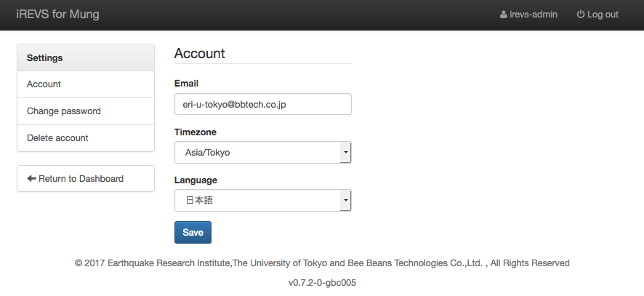Select Account in the Settings sidebar
This screenshot has height=296, width=644.
point(44,84)
